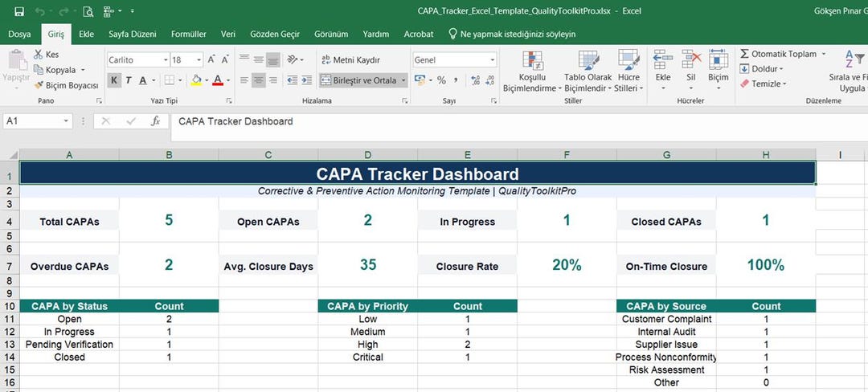
Task: Select column header D
Action: (x=367, y=155)
